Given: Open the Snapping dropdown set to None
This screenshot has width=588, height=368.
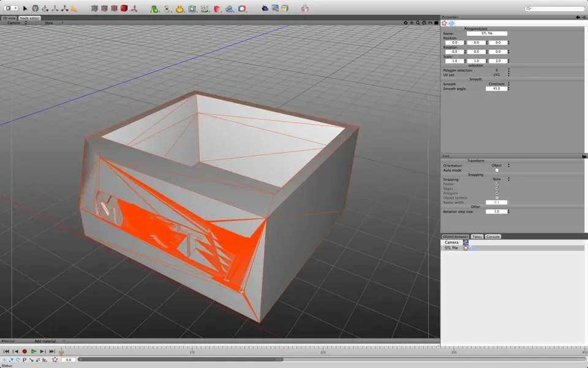Looking at the screenshot, I should [x=496, y=179].
